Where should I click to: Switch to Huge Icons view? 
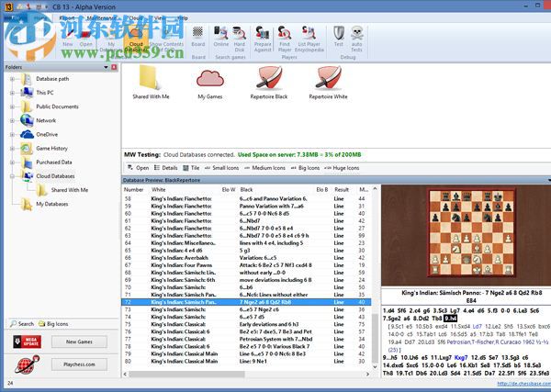tap(342, 168)
